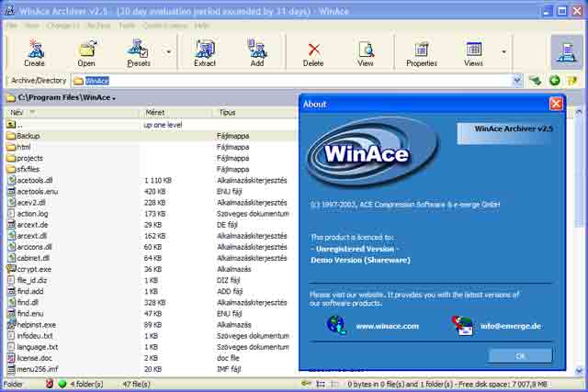Select the menu256.imf file
The width and height of the screenshot is (588, 392).
click(x=151, y=369)
